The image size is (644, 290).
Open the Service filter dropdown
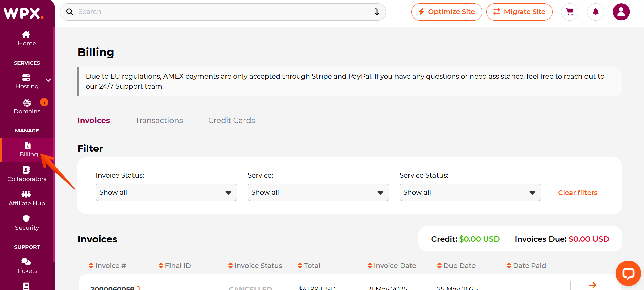(318, 192)
